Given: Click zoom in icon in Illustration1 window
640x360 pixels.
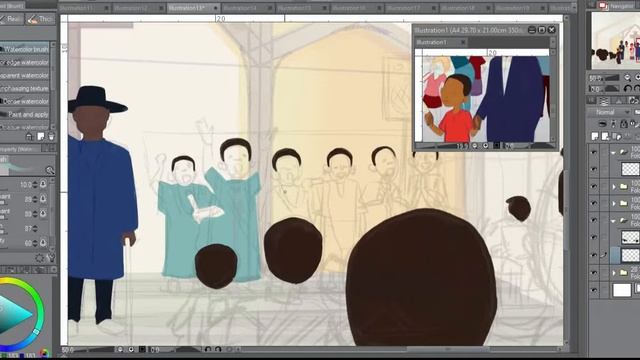Looking at the screenshot, I should pyautogui.click(x=485, y=146).
